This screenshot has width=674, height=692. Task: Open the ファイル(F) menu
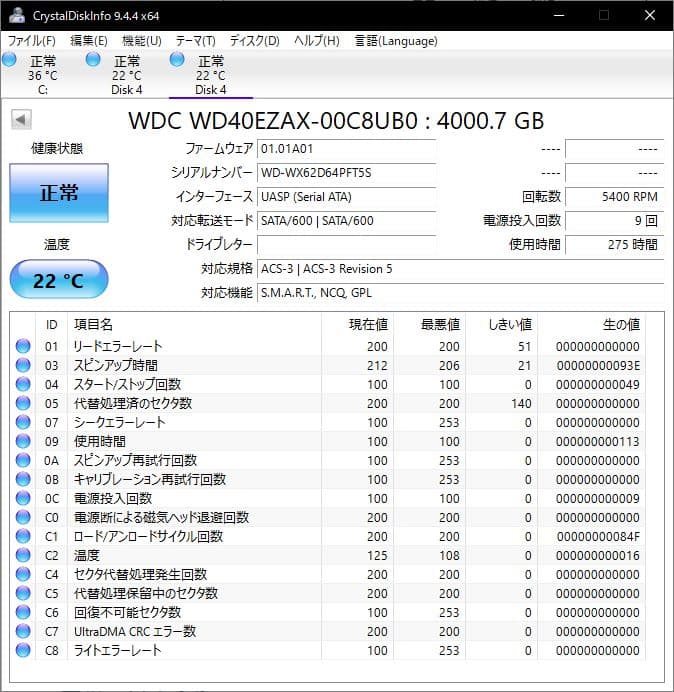[x=32, y=41]
